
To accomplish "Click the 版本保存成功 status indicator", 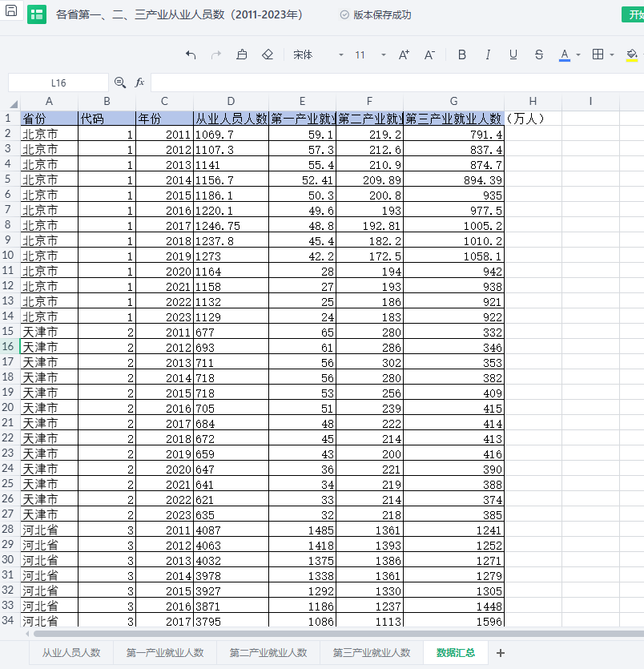I will coord(376,15).
